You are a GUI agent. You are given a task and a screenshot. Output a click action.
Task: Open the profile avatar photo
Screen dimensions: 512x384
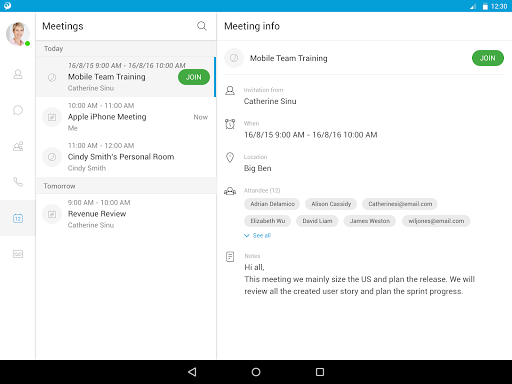[18, 34]
